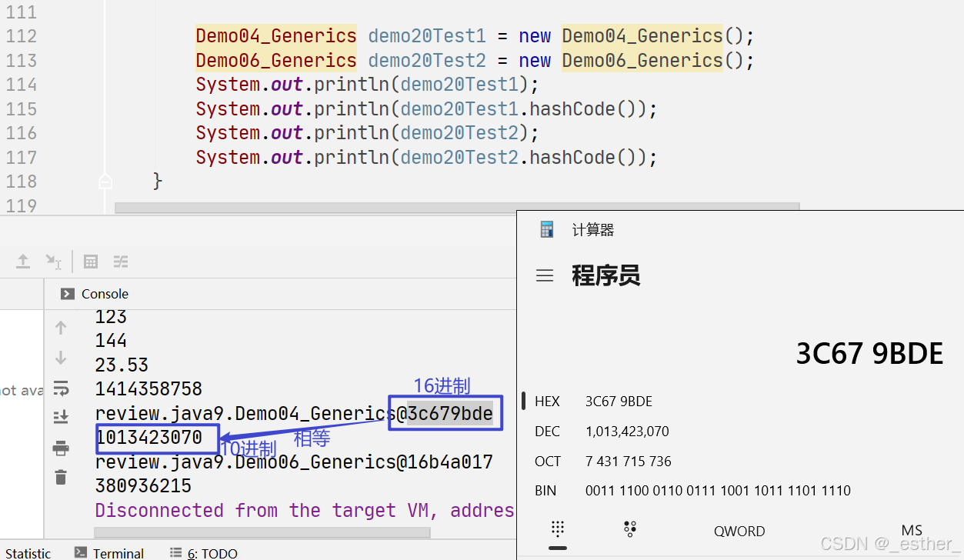Image resolution: width=964 pixels, height=560 pixels.
Task: Open the Console tab
Action: pyautogui.click(x=95, y=294)
